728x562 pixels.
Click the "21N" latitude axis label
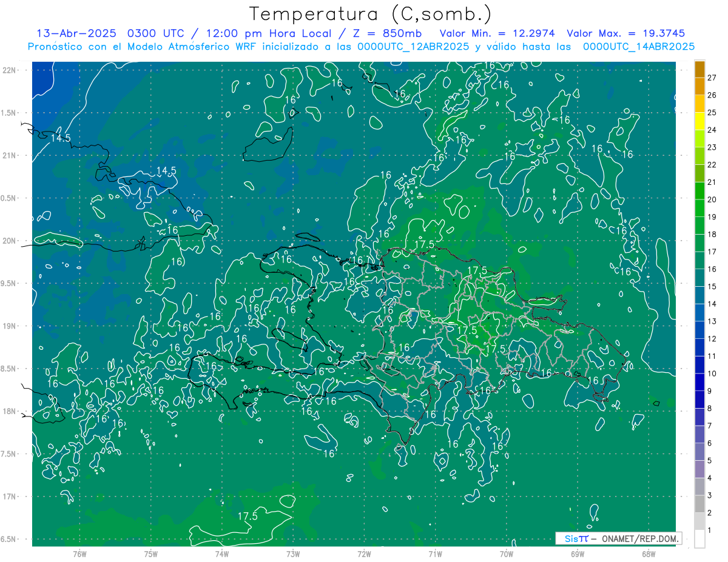9,155
